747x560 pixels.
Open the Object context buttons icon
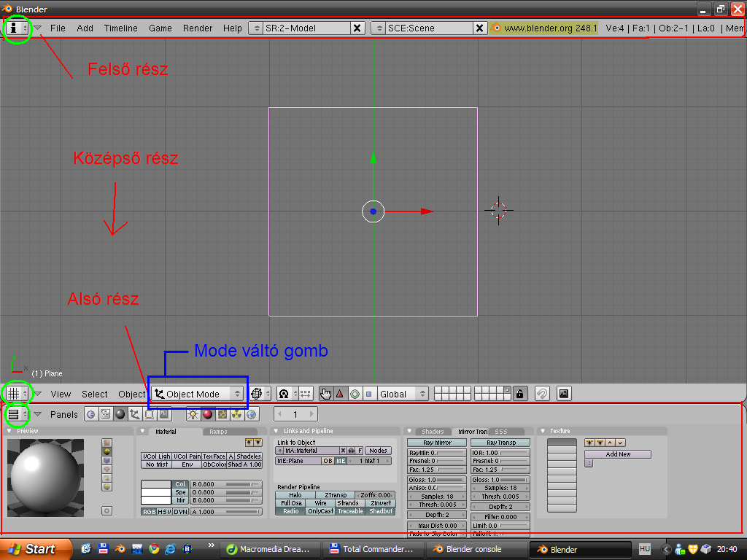pos(134,414)
